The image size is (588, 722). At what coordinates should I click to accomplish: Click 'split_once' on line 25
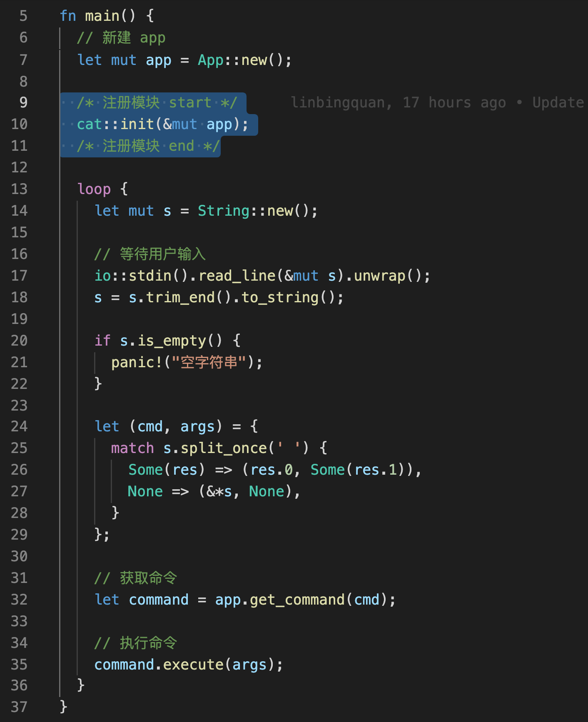click(x=224, y=448)
